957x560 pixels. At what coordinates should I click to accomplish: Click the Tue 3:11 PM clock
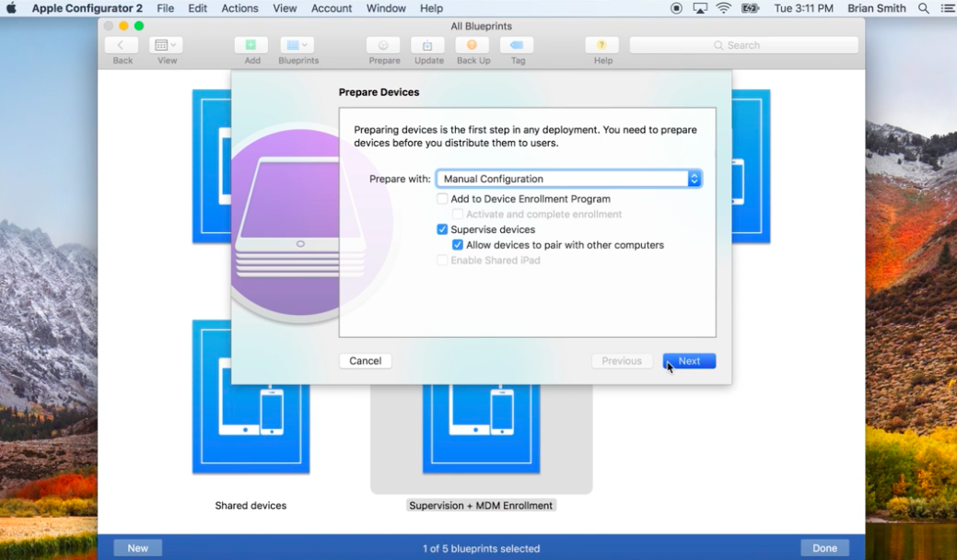point(804,8)
